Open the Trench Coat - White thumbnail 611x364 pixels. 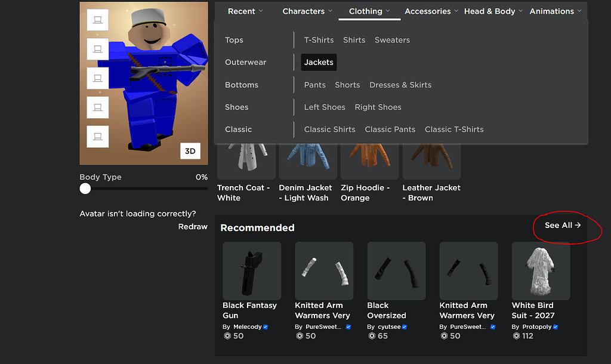click(246, 158)
